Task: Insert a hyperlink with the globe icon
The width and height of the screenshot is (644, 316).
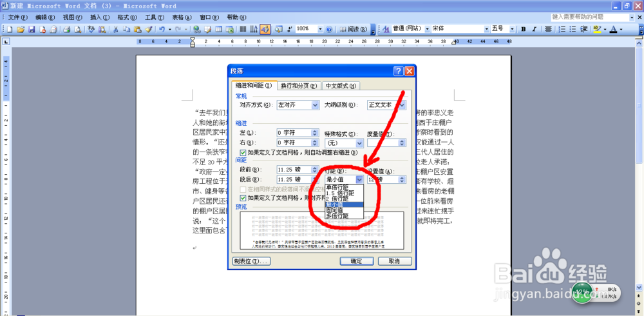Action: pos(196,29)
